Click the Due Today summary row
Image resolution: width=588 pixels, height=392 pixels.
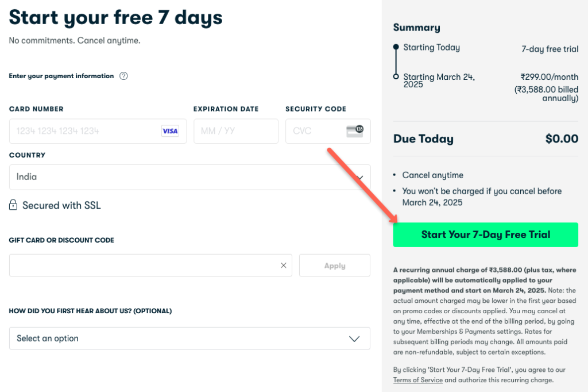pos(485,139)
